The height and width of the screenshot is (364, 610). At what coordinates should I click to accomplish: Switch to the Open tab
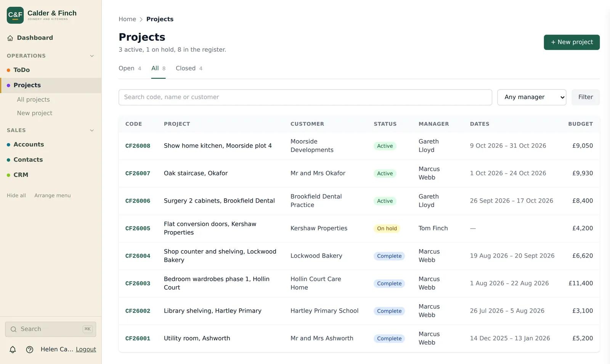[130, 69]
